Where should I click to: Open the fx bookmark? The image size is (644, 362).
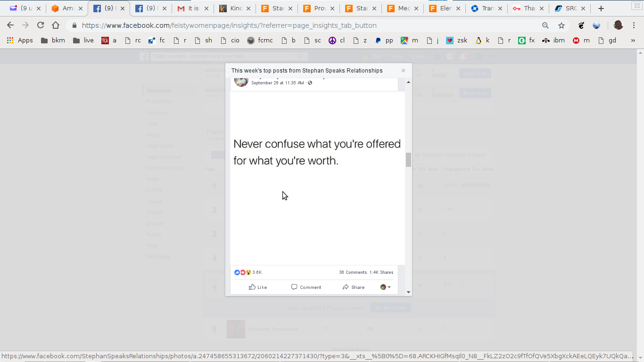(x=527, y=41)
